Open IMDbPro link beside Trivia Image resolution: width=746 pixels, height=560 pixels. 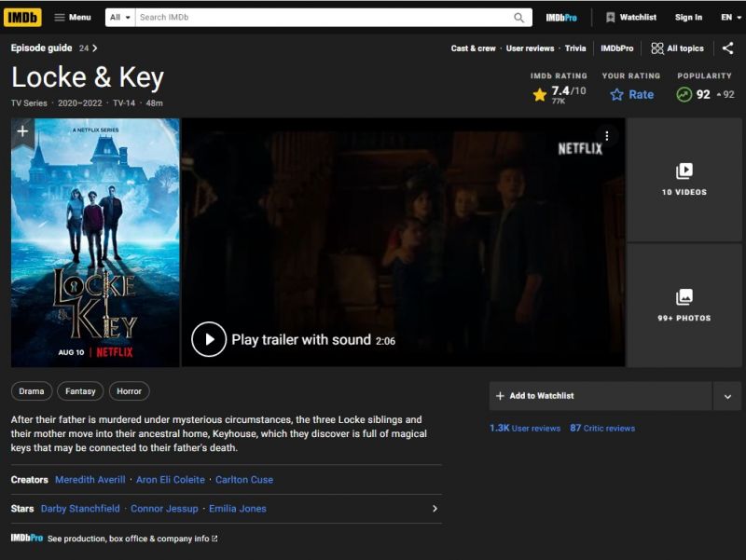(x=616, y=48)
